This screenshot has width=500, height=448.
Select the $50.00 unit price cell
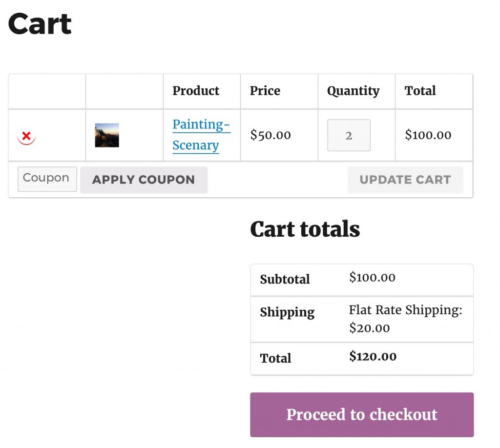(271, 135)
